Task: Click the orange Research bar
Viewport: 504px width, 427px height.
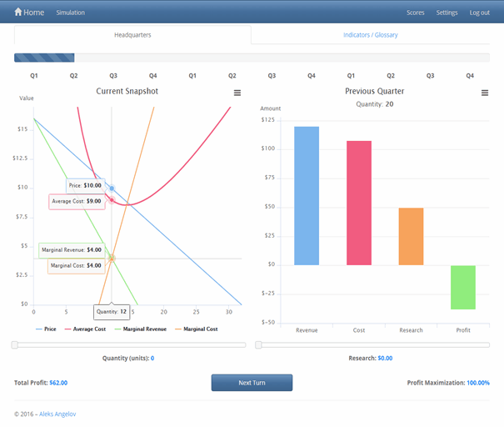Action: coord(411,236)
